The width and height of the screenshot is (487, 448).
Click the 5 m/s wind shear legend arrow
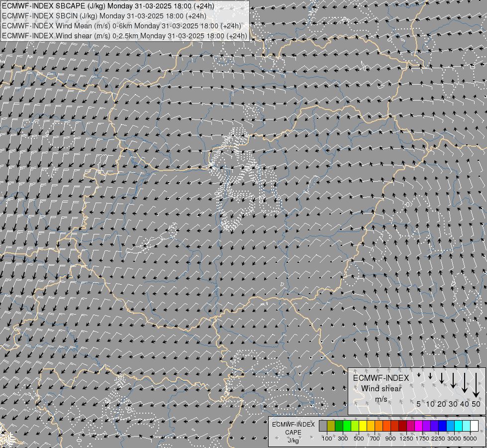pyautogui.click(x=419, y=375)
